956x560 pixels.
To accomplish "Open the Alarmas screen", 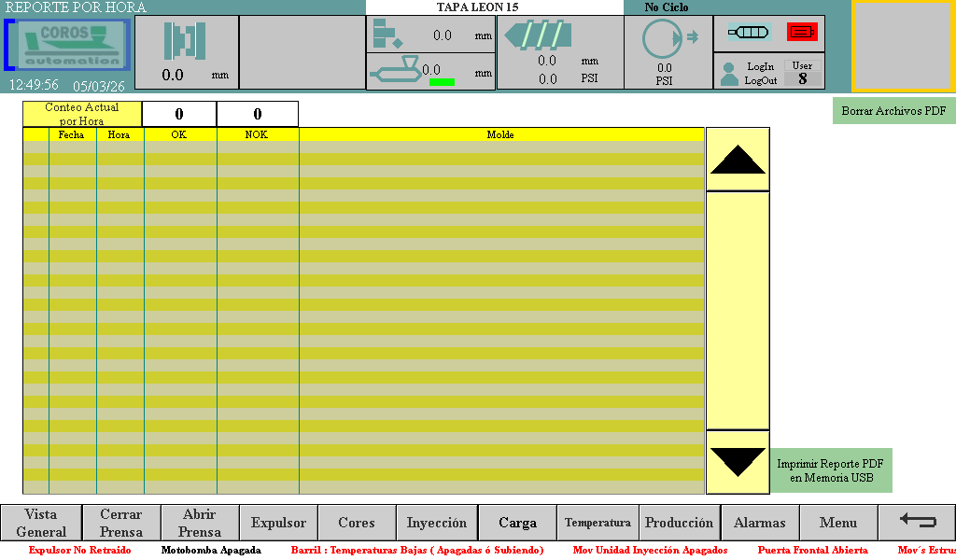I will pyautogui.click(x=759, y=523).
